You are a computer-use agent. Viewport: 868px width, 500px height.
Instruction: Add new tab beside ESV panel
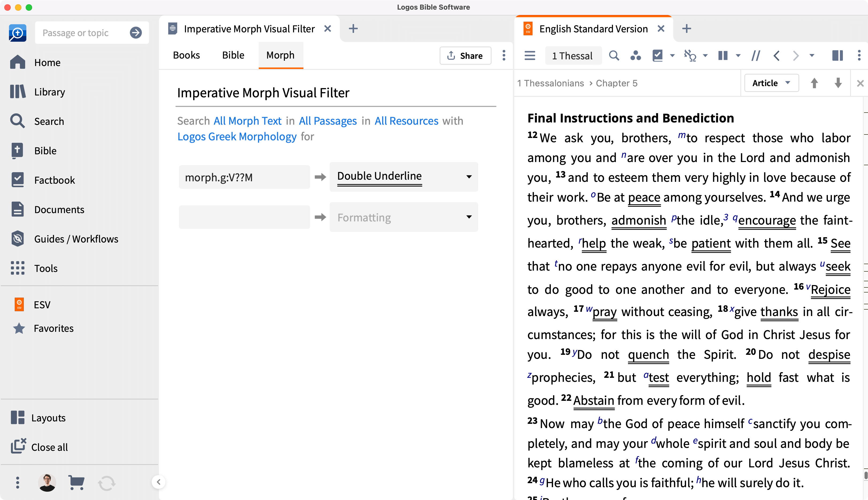coord(686,29)
